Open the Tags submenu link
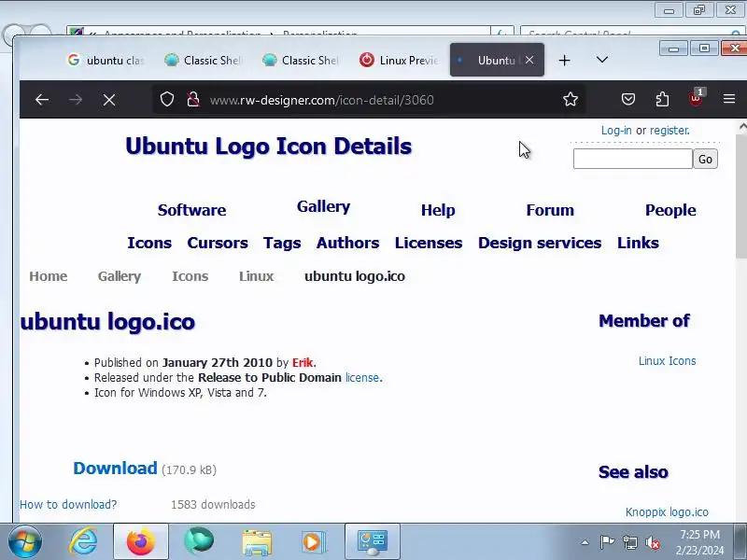 [x=282, y=243]
